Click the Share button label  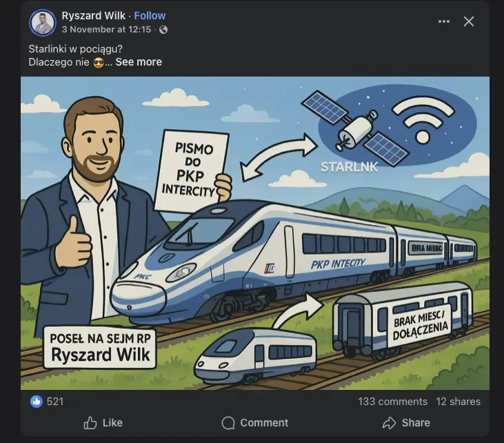pyautogui.click(x=416, y=423)
